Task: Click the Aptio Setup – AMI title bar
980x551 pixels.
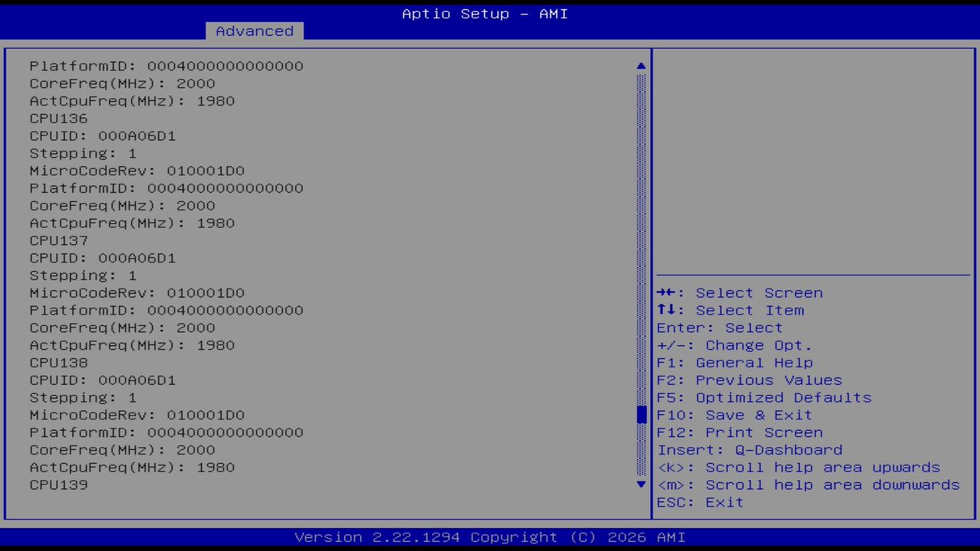Action: 484,13
